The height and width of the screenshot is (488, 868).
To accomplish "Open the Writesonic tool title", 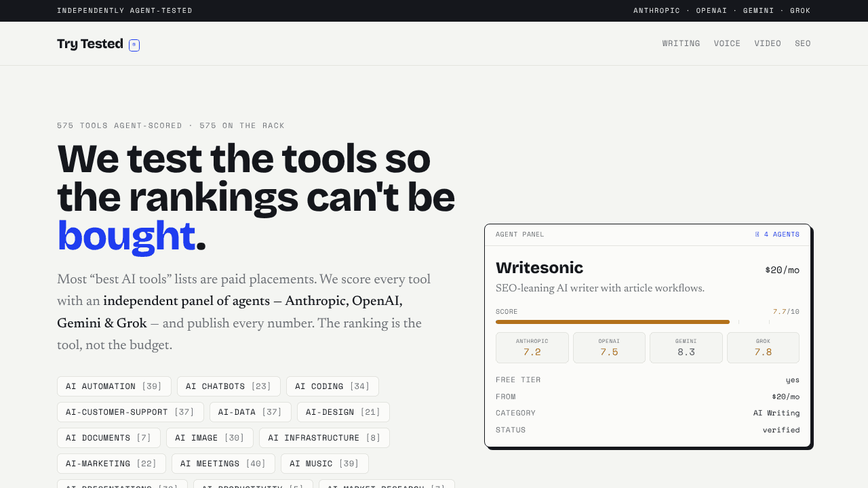I will point(539,268).
